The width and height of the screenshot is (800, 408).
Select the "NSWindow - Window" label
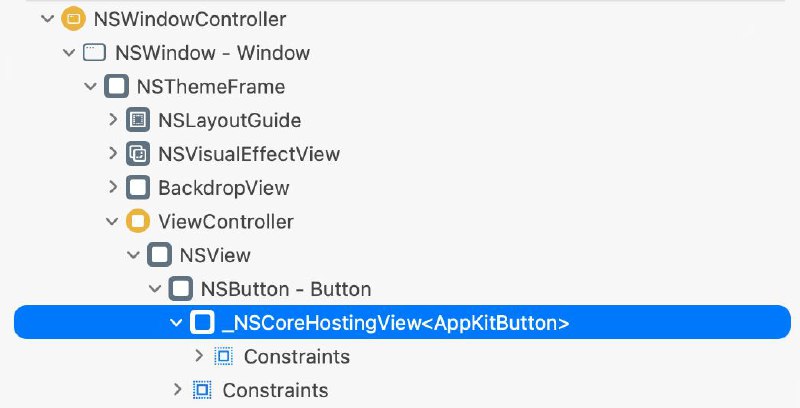coord(212,52)
